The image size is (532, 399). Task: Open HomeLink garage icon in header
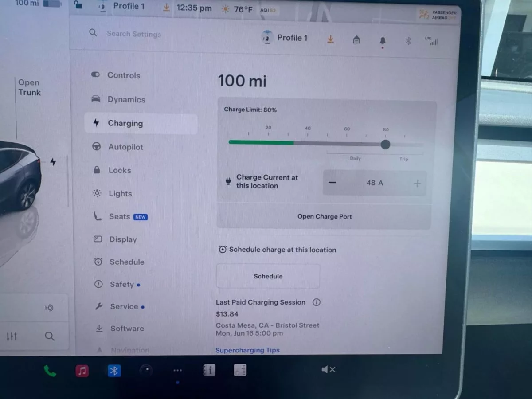356,40
